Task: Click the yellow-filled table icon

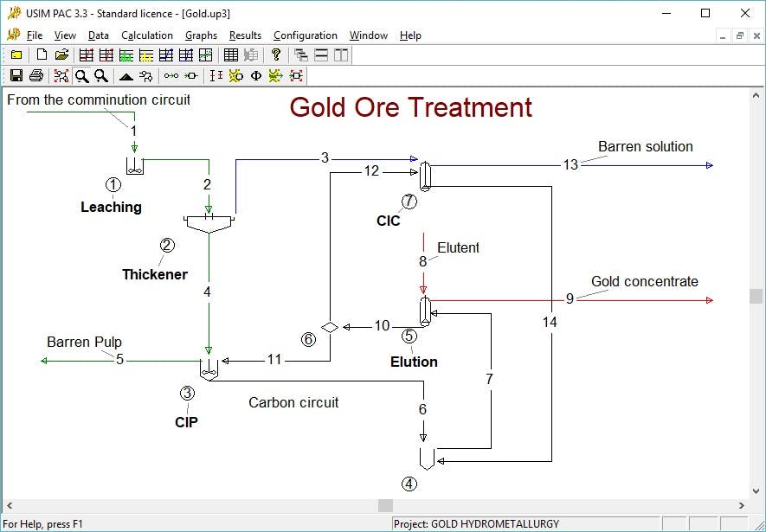Action: pos(146,55)
